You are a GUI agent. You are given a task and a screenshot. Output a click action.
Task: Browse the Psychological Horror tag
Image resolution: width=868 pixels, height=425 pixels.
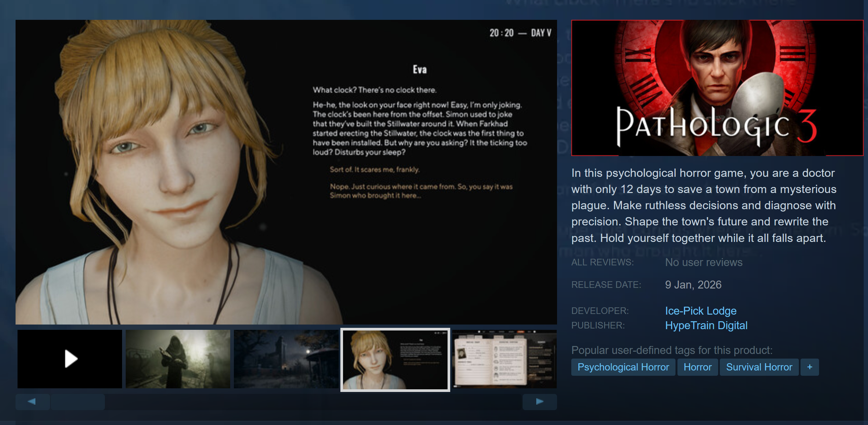[623, 367]
